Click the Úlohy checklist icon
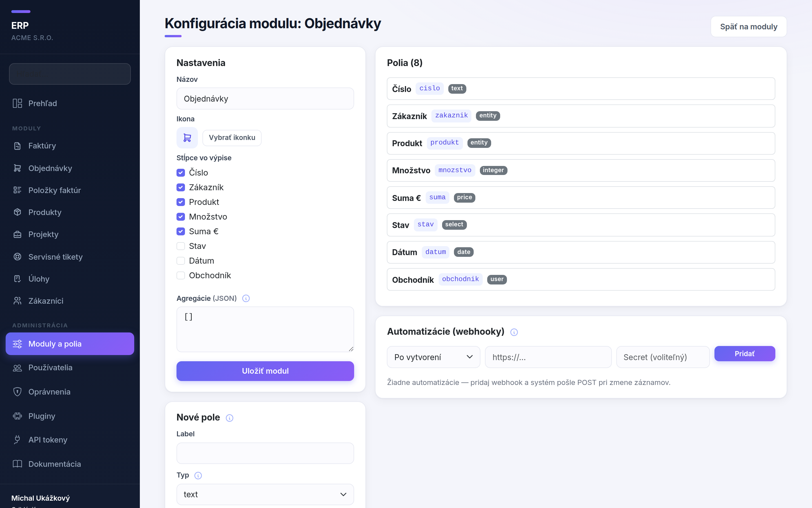The width and height of the screenshot is (812, 508). point(17,279)
